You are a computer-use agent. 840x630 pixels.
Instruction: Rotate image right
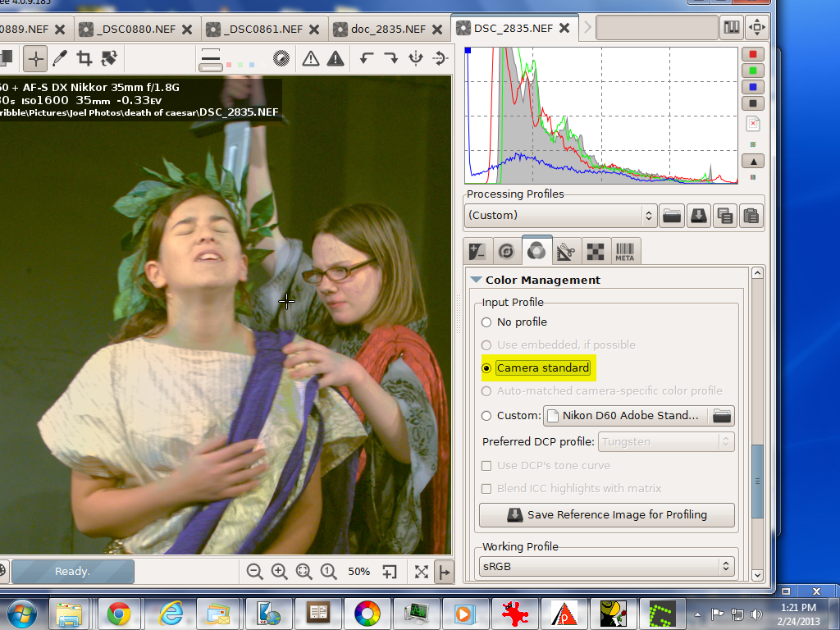click(x=391, y=58)
